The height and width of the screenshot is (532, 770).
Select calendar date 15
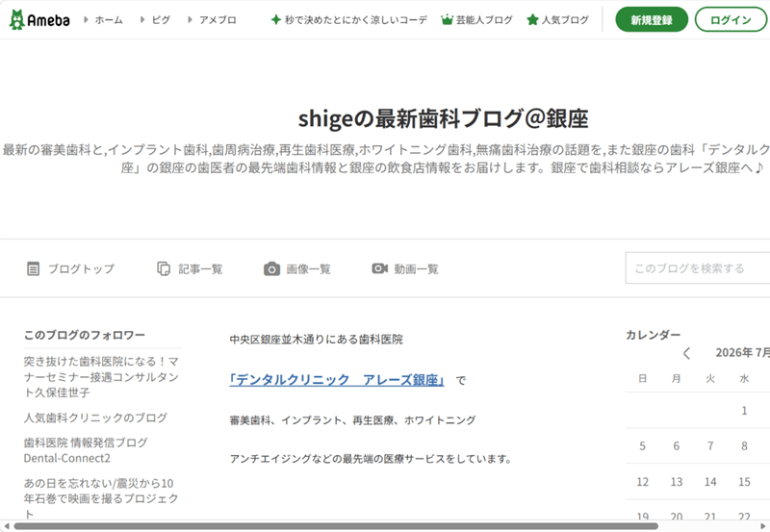point(744,481)
